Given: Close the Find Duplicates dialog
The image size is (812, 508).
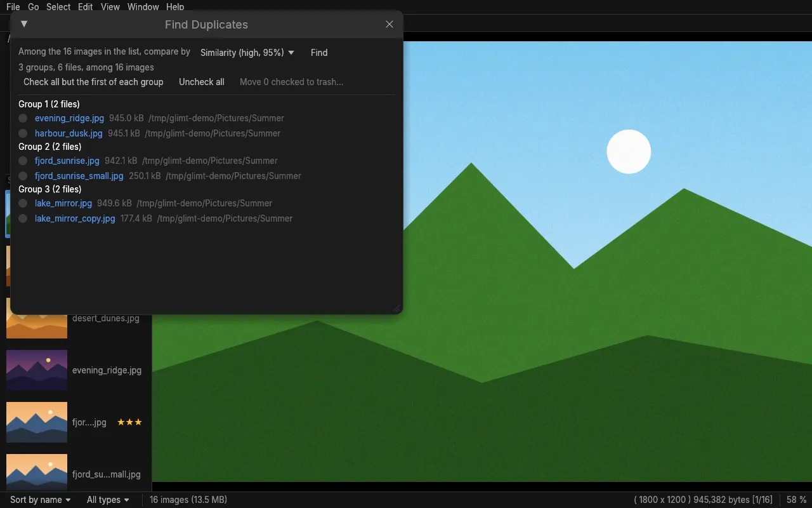Looking at the screenshot, I should click(390, 24).
